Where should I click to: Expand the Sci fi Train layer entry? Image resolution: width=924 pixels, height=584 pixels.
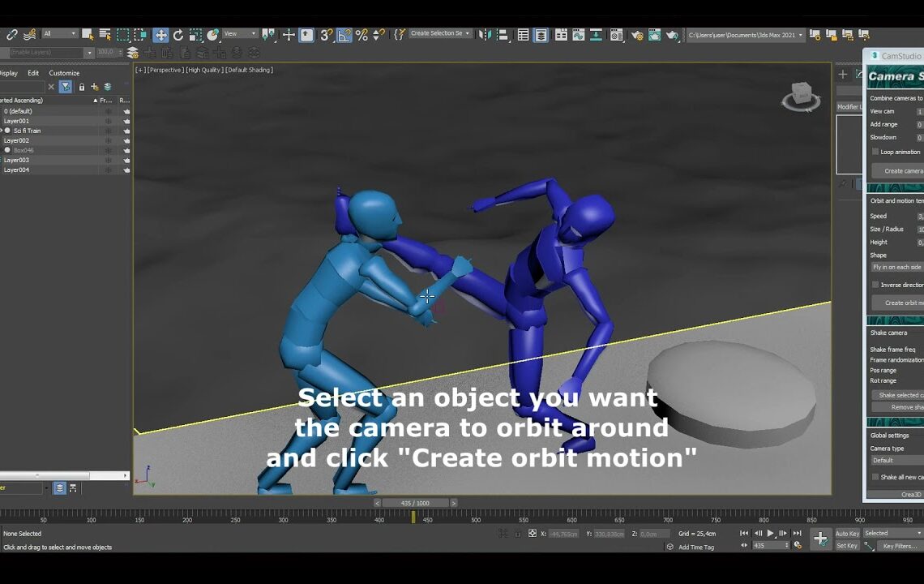(2, 130)
